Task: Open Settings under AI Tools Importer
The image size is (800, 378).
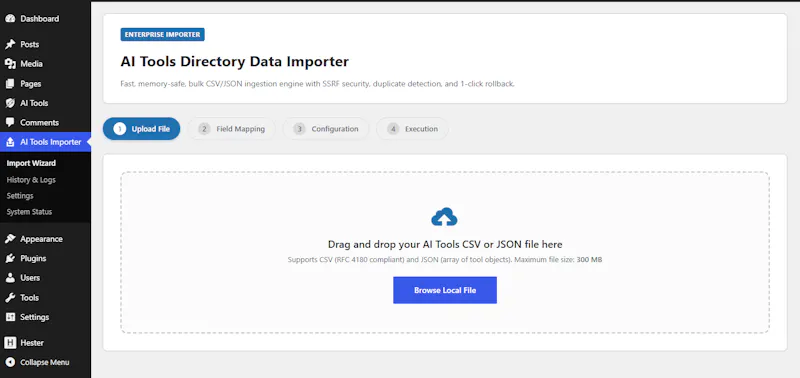Action: click(x=20, y=196)
